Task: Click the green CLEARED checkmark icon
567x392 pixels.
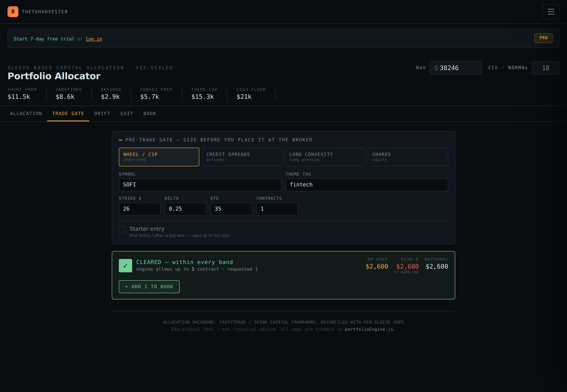Action: [x=125, y=265]
